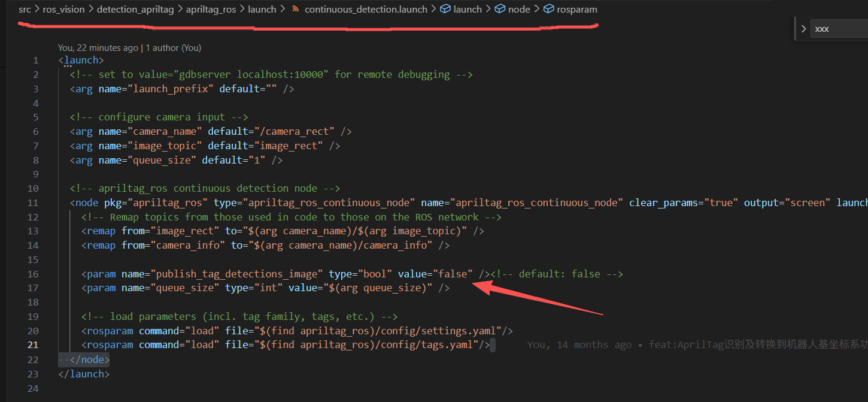Click the cube icon beside node breadcrumb
The image size is (868, 402).
[x=500, y=10]
